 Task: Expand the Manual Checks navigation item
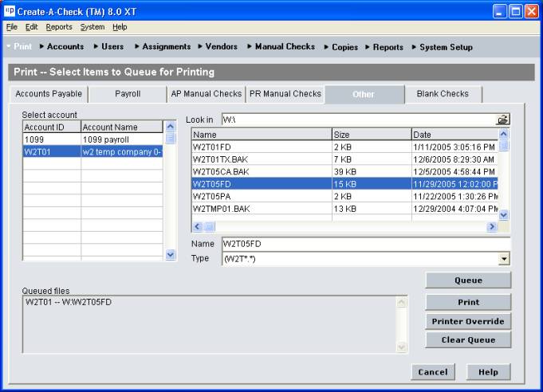[x=281, y=46]
